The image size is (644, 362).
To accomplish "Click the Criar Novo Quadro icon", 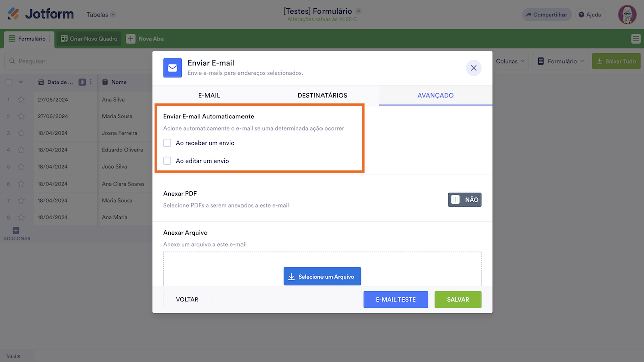I will click(64, 39).
